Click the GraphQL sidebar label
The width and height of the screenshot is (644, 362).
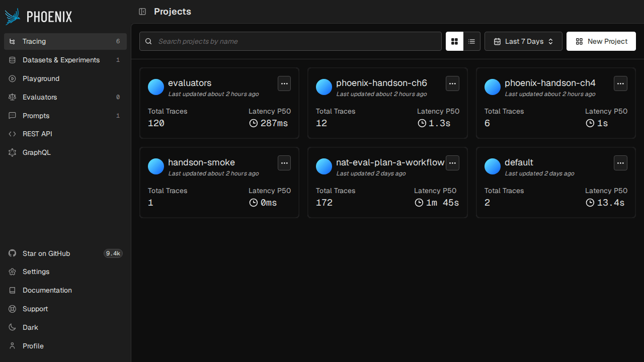click(x=37, y=152)
